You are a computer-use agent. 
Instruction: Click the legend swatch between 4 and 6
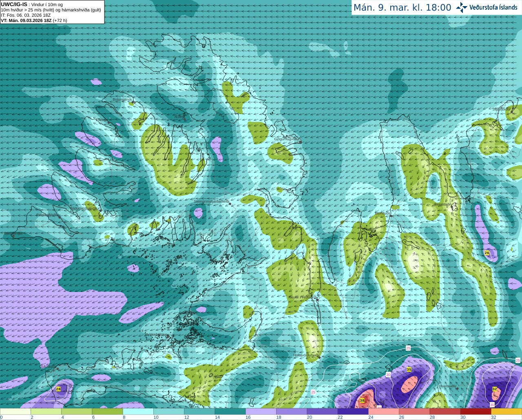(77, 411)
